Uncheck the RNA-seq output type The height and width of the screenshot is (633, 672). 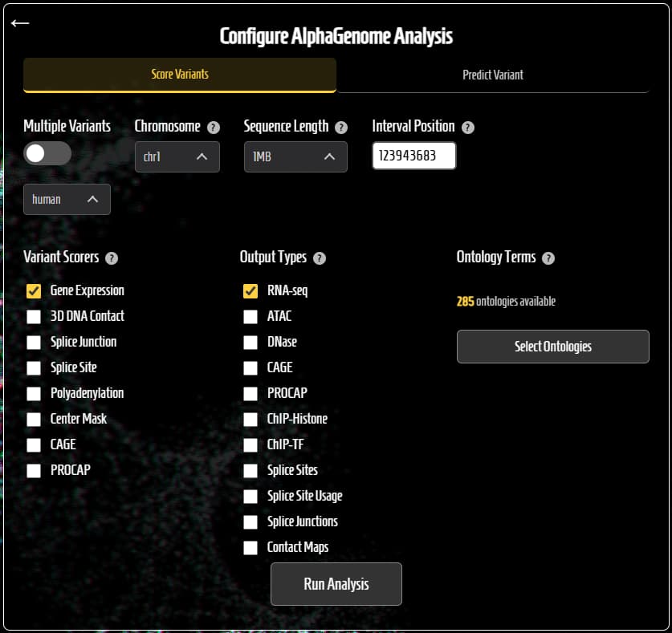[x=250, y=290]
